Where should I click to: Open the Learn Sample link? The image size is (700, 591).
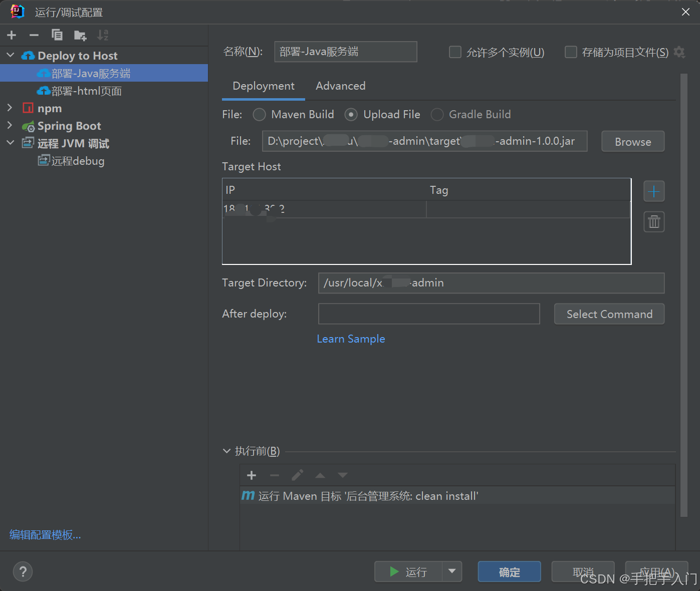coord(350,339)
